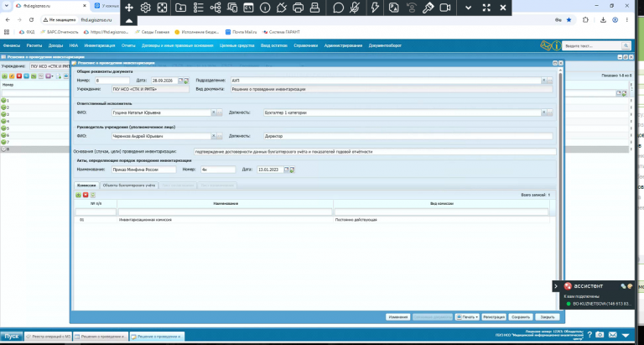Screen dimensions: 644x345
Task: Open the Инвентаризация menu
Action: coord(100,45)
